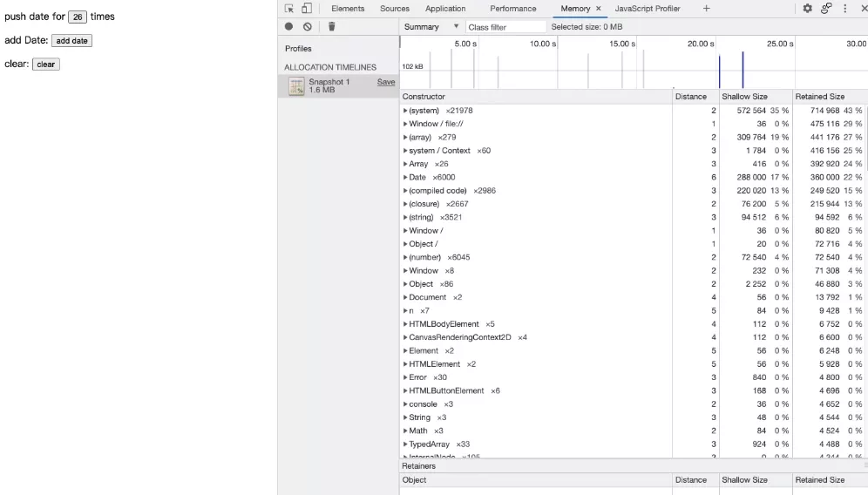Expand the HTMLButtonElement x6 row
This screenshot has height=495, width=868.
point(405,391)
